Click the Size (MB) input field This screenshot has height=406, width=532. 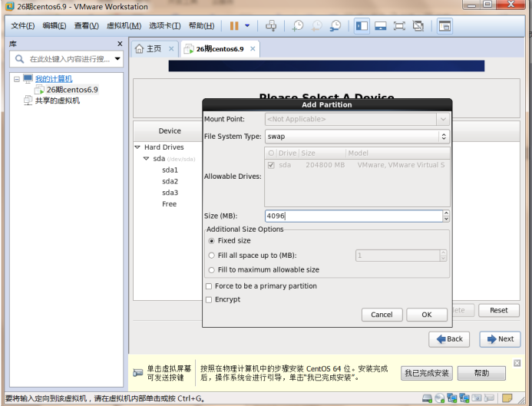pos(354,216)
